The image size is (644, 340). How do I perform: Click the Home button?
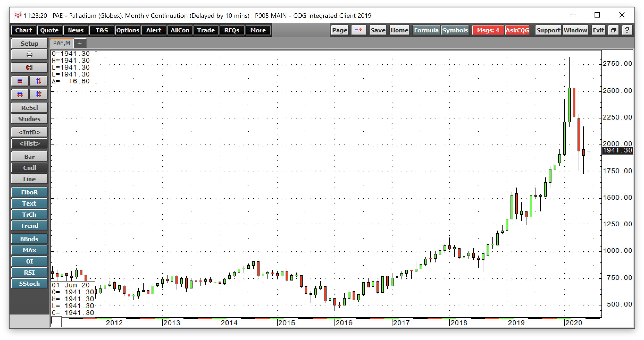(399, 30)
